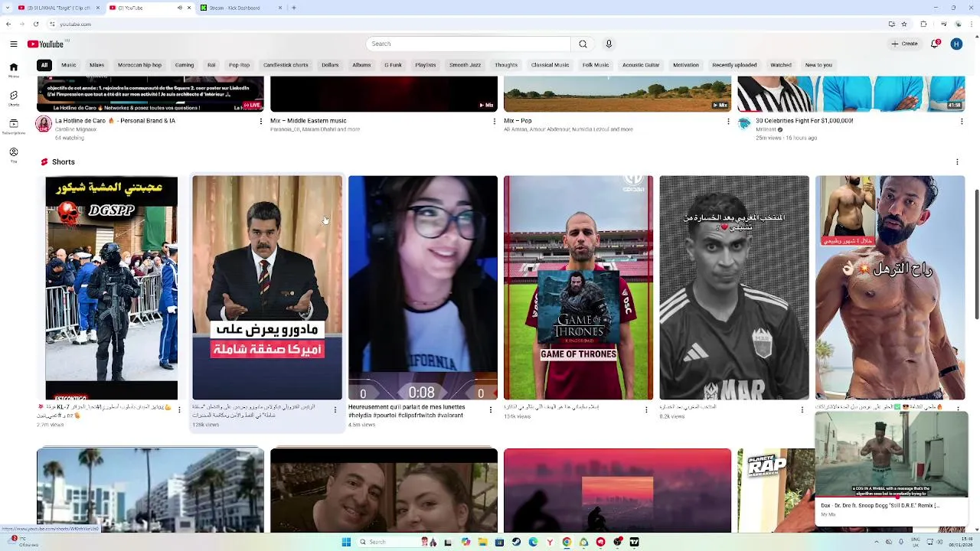
Task: Select the Music filter chip
Action: click(x=69, y=65)
